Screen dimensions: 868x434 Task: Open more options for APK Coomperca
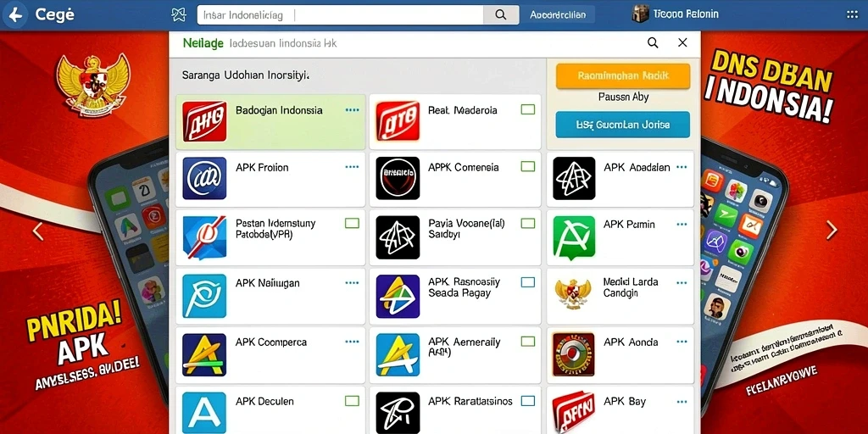pos(352,342)
